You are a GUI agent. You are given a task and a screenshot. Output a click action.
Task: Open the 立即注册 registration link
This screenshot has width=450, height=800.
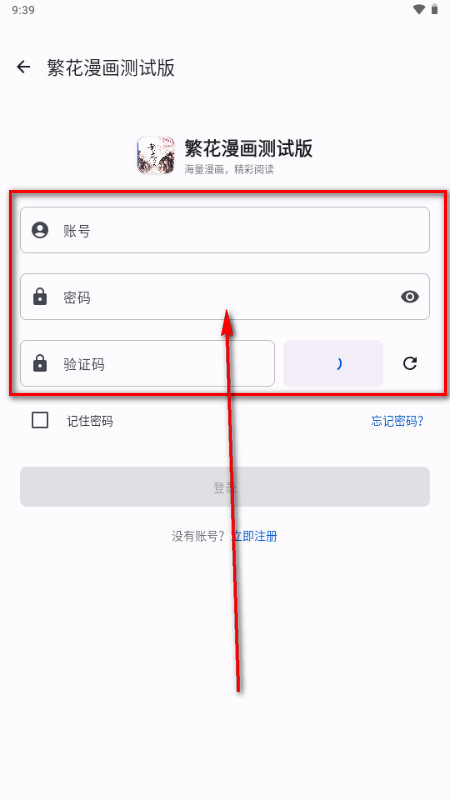pos(255,536)
